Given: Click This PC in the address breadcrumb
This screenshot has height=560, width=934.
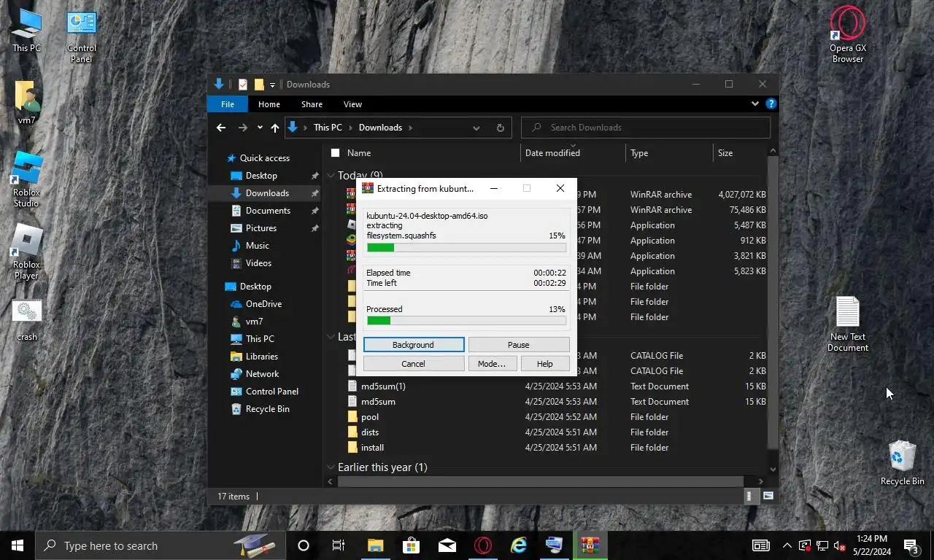Looking at the screenshot, I should (x=328, y=128).
